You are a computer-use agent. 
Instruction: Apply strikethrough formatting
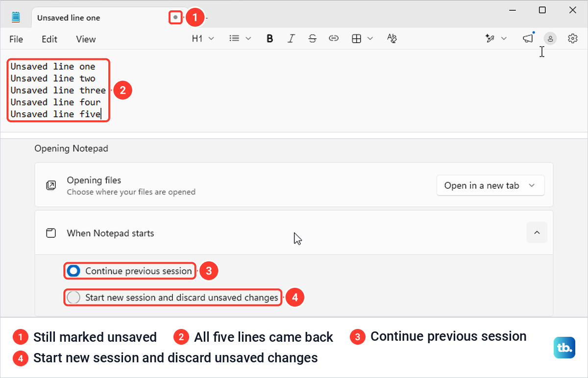click(312, 39)
